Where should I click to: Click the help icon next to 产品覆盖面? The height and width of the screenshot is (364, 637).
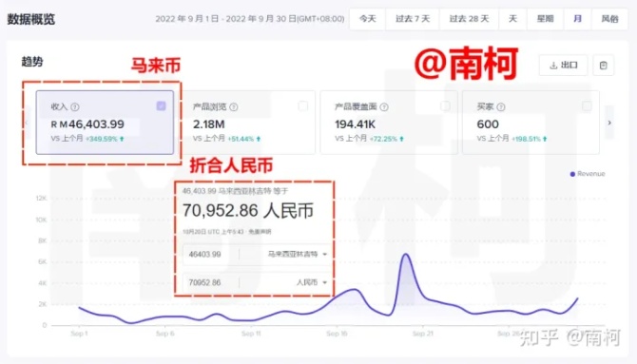coord(384,106)
